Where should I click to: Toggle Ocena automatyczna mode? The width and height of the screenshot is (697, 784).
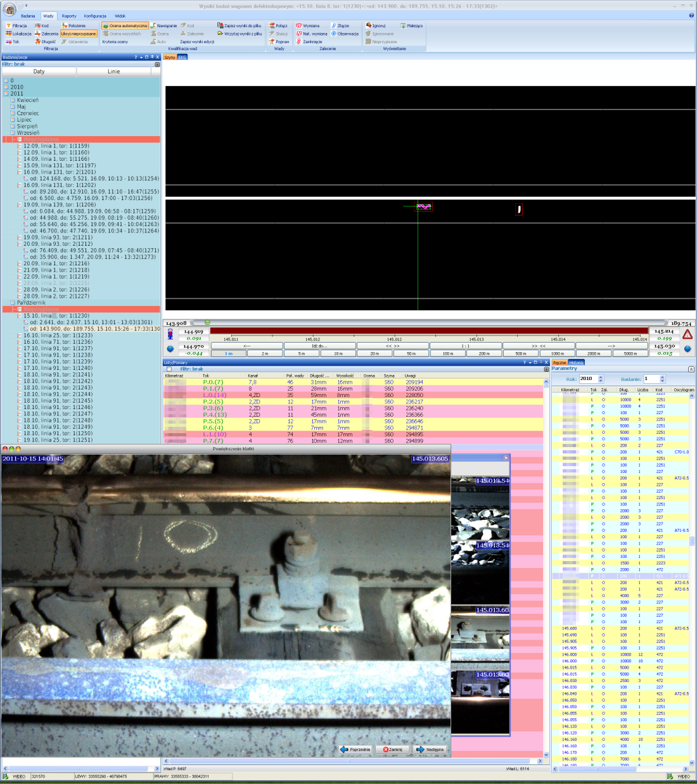[x=125, y=26]
